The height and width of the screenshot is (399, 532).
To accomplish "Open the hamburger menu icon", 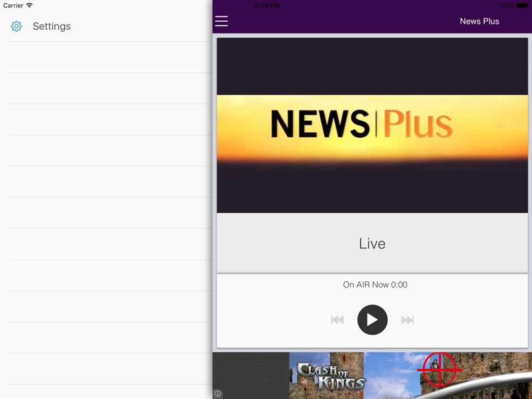I will click(x=221, y=21).
